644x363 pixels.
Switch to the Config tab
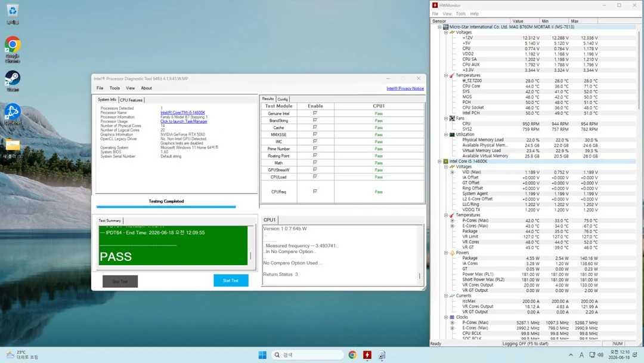[283, 99]
